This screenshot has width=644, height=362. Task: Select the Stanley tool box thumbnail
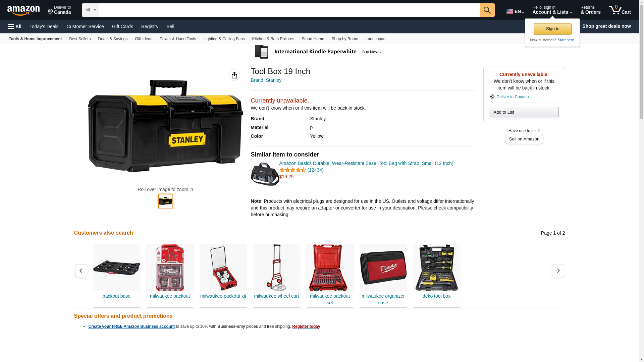(x=165, y=201)
